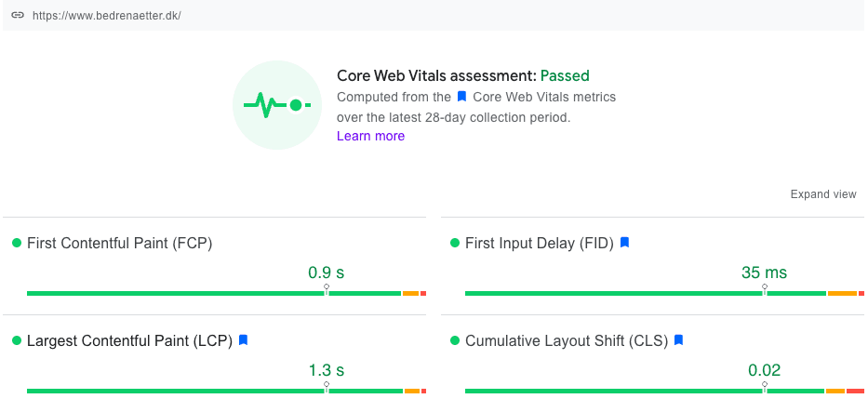Click the CLS marker on the distribution bar
Viewport: 868px width, 412px height.
click(x=765, y=387)
